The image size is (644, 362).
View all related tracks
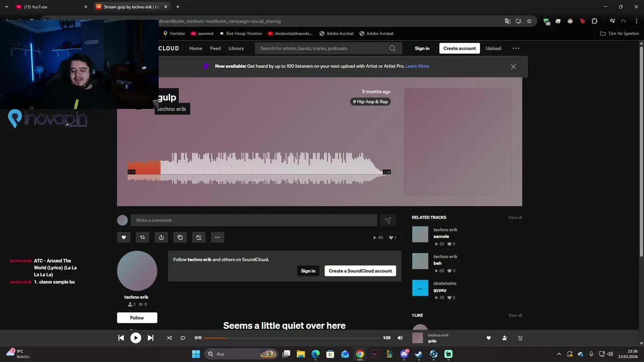point(515,218)
